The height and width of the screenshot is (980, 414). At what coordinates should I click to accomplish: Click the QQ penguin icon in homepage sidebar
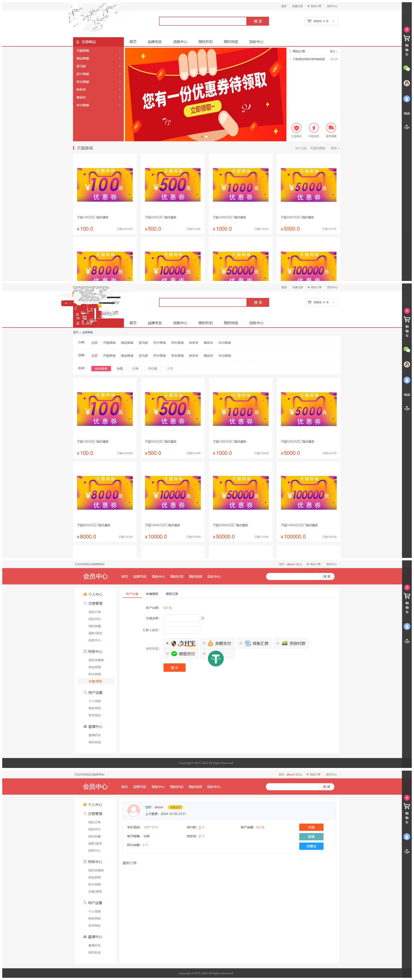point(406,83)
